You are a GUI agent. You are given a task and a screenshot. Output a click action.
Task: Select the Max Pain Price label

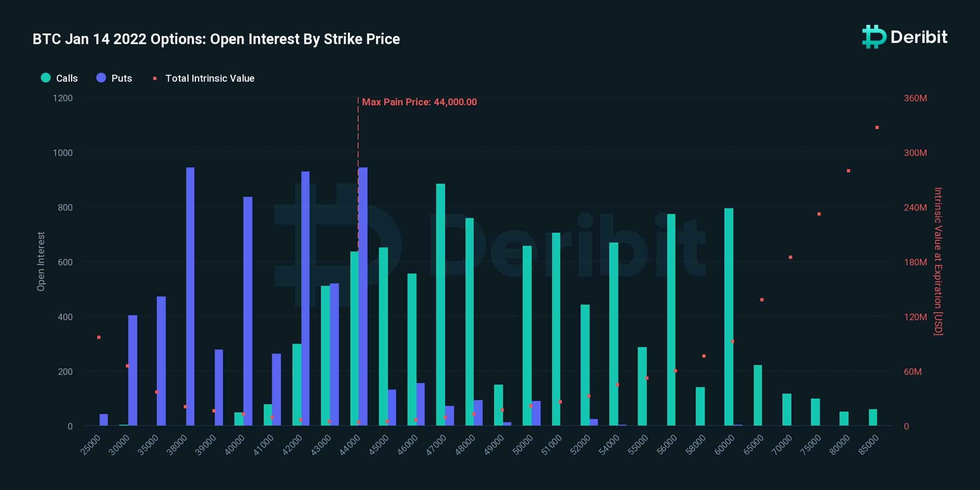419,102
